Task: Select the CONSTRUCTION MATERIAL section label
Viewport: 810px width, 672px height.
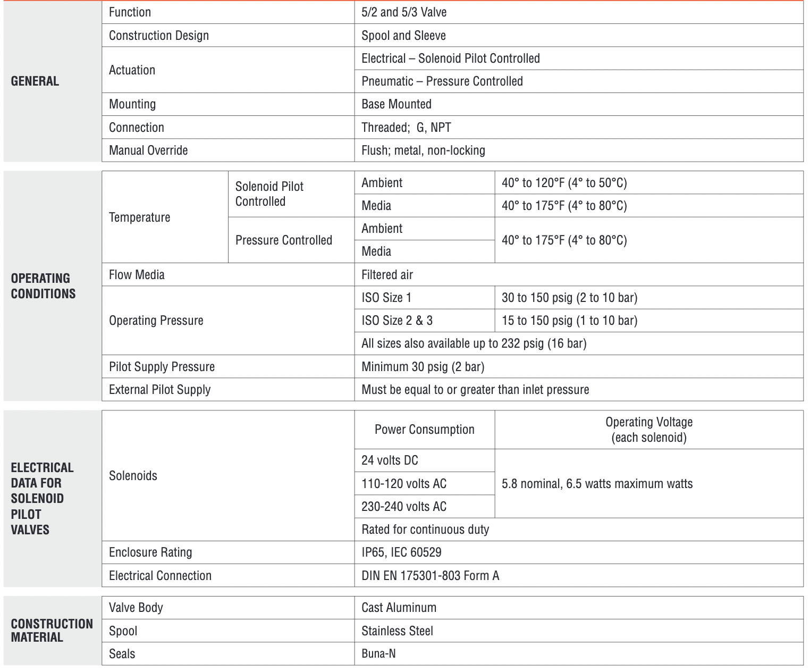Action: 52,631
